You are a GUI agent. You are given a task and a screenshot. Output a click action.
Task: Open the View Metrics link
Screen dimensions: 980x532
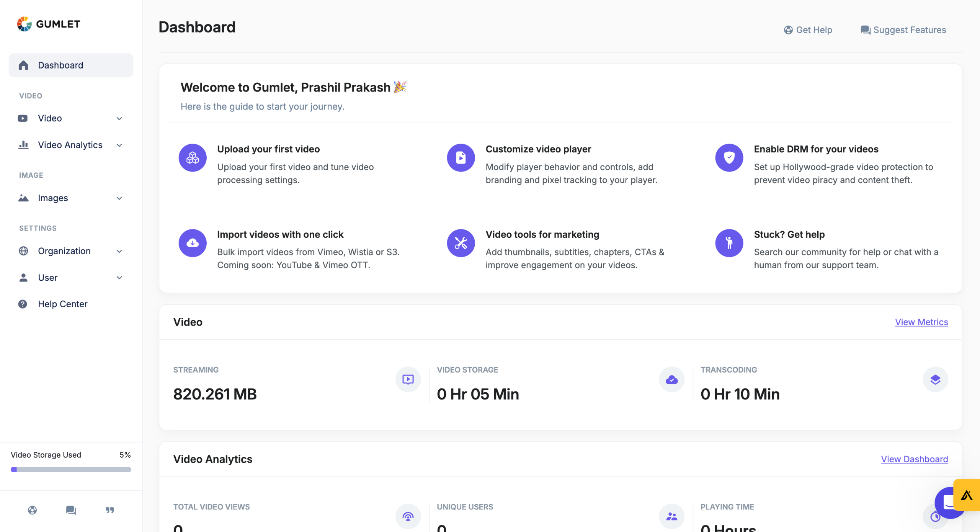(921, 322)
